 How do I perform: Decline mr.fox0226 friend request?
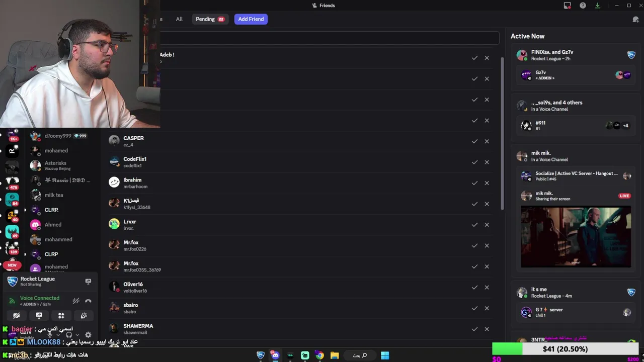[x=487, y=246]
